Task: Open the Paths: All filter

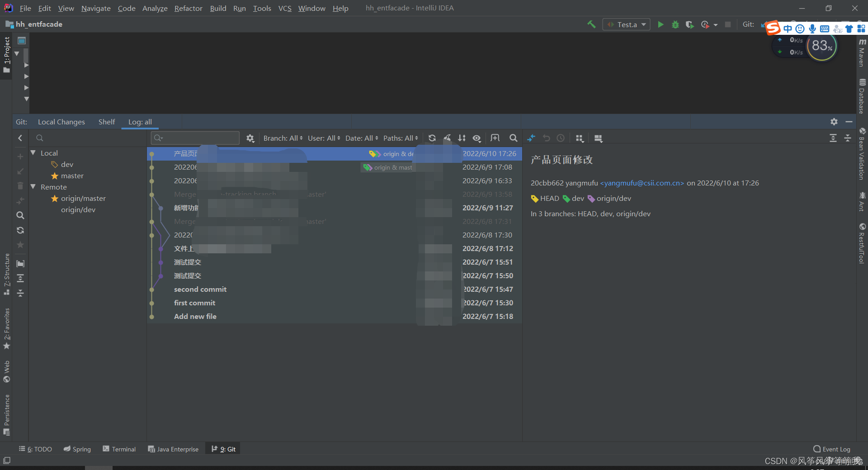Action: click(x=401, y=138)
